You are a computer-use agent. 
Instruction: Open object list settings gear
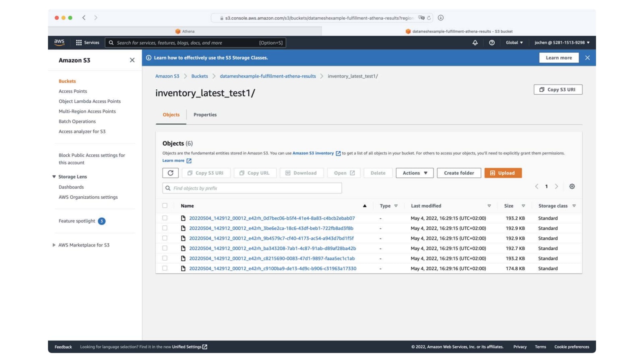[572, 186]
